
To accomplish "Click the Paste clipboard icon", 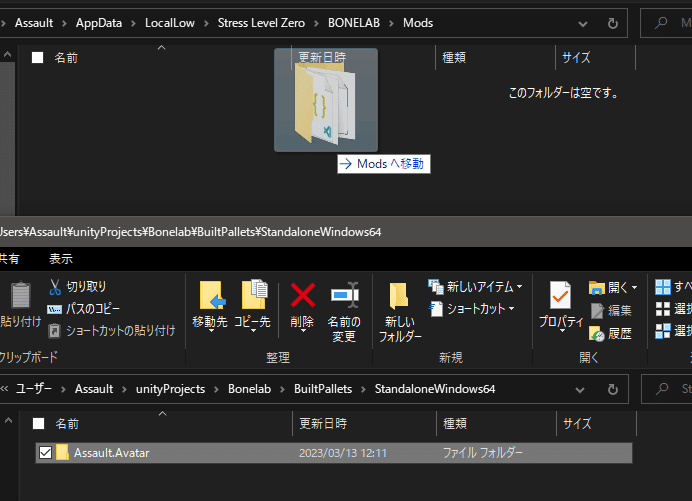I will click(x=20, y=295).
